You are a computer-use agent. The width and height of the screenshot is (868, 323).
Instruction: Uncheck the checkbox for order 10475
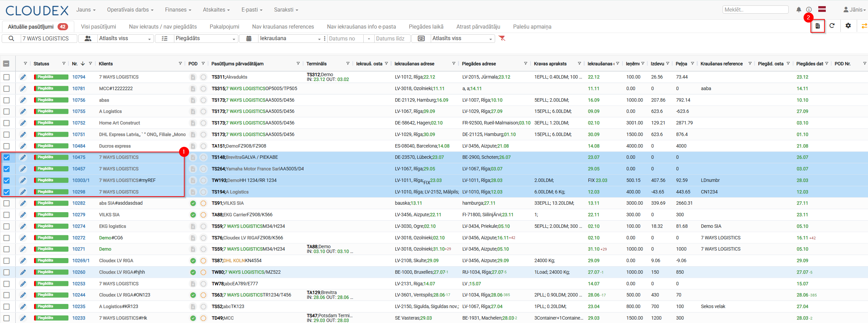6,157
